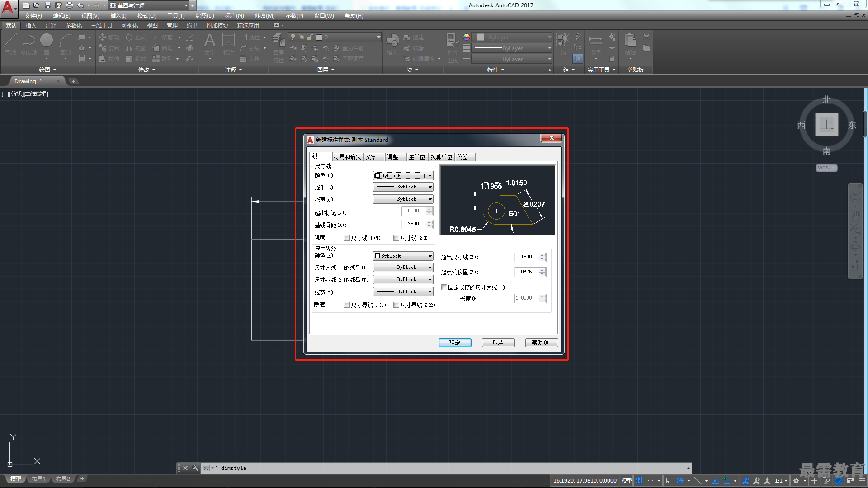Open extension line 颜色(R) dropdown
The height and width of the screenshot is (488, 868).
click(403, 256)
